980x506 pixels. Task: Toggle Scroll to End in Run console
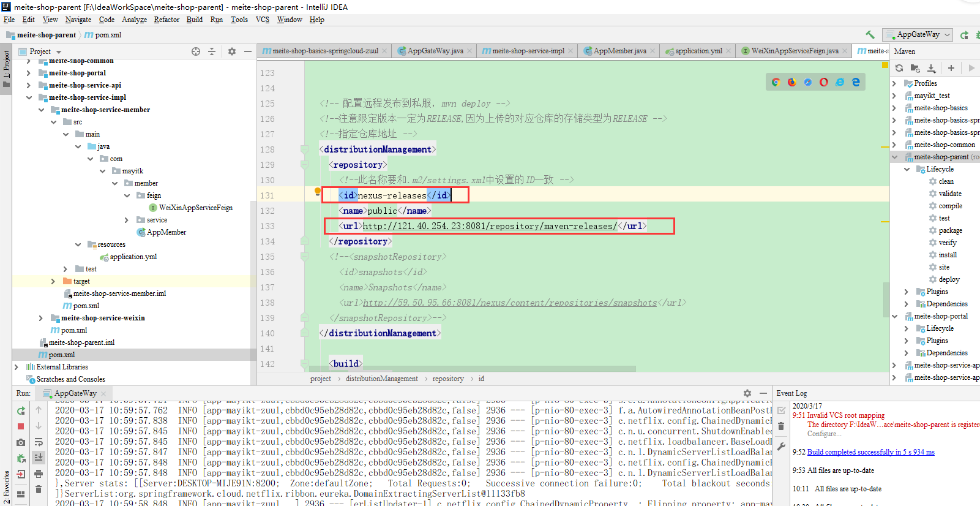click(x=39, y=458)
